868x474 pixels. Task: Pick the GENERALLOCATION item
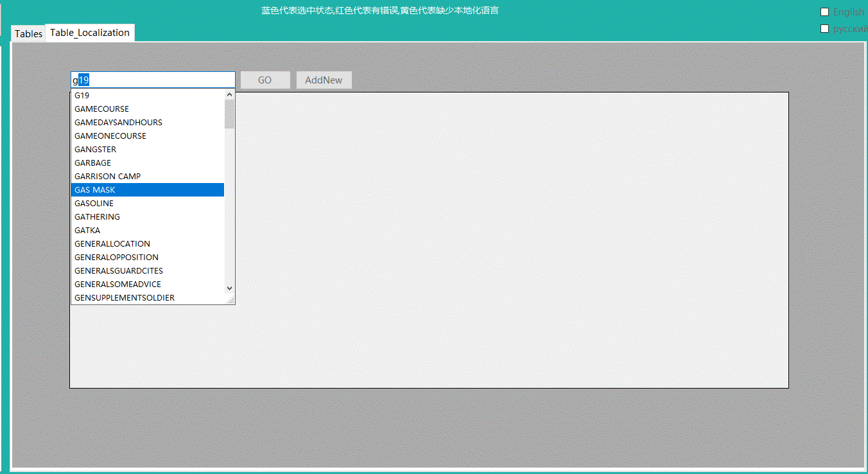[112, 244]
